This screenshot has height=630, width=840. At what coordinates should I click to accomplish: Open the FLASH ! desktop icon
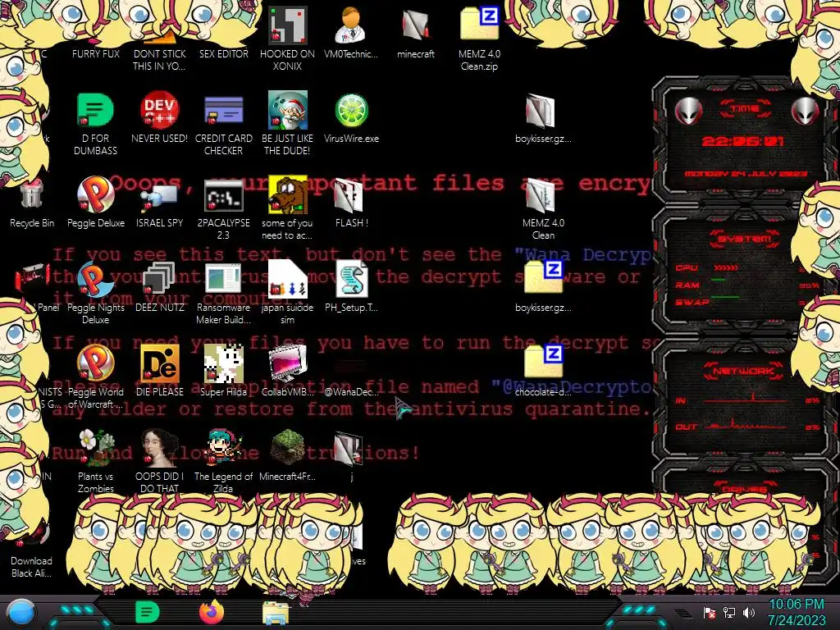tap(351, 203)
